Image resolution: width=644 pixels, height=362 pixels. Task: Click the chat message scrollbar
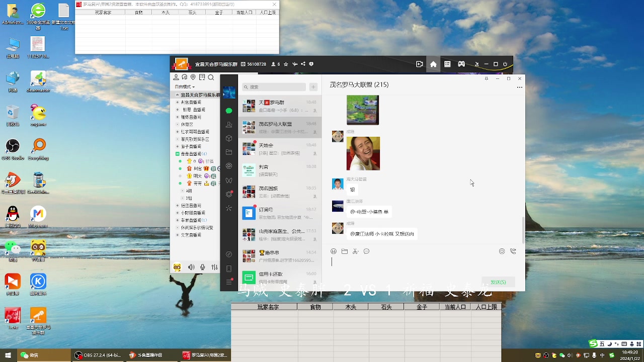coord(523,230)
